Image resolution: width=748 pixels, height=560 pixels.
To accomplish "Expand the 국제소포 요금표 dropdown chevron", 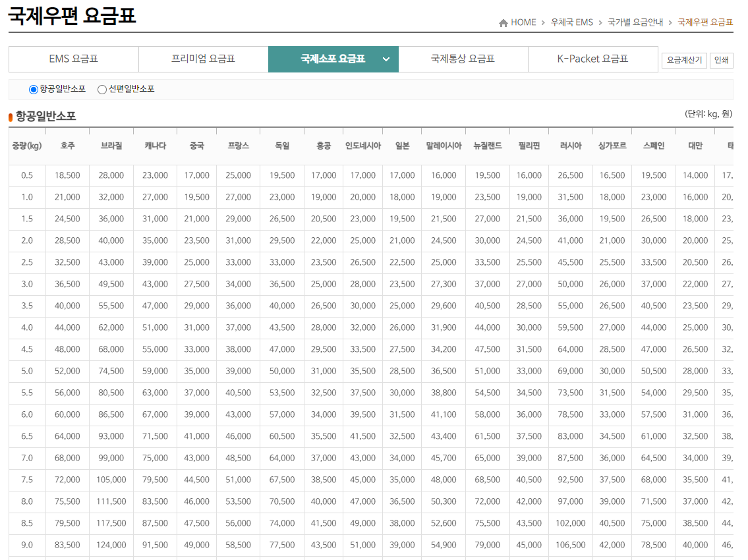I will click(386, 59).
